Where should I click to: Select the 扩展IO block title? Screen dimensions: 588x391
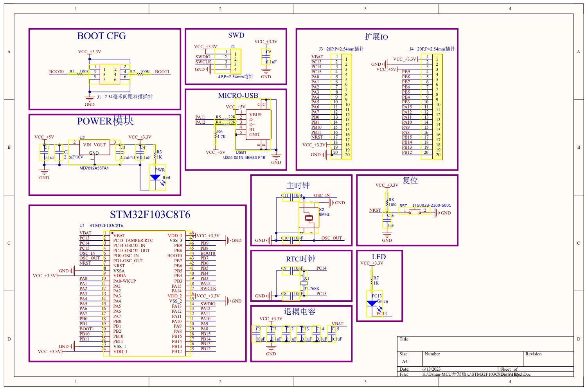coord(376,37)
